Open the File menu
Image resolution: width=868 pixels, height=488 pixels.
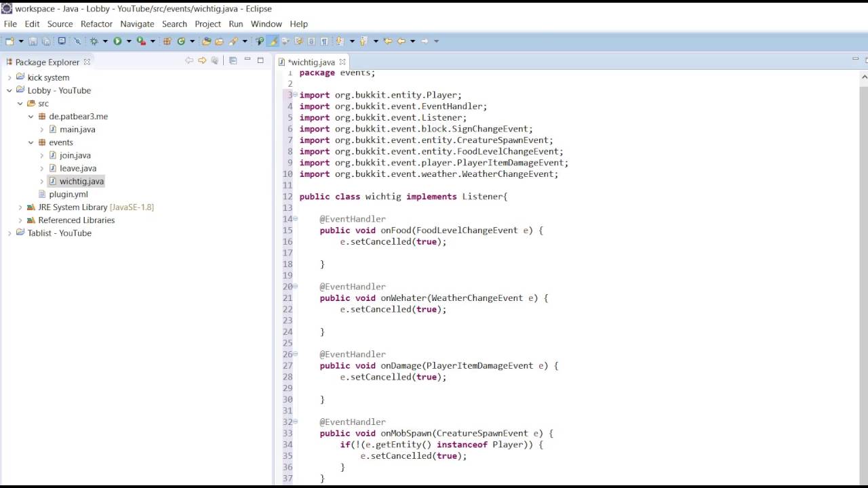[x=10, y=24]
